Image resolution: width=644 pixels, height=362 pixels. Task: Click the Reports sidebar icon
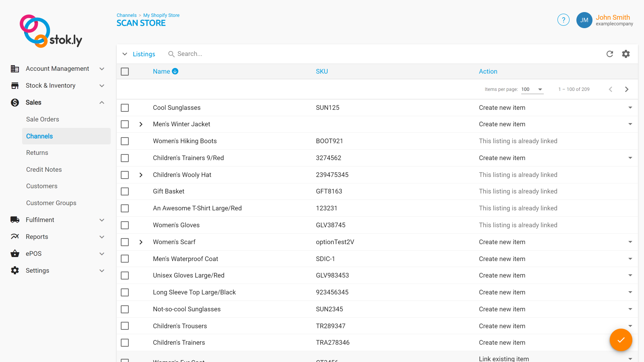click(14, 237)
